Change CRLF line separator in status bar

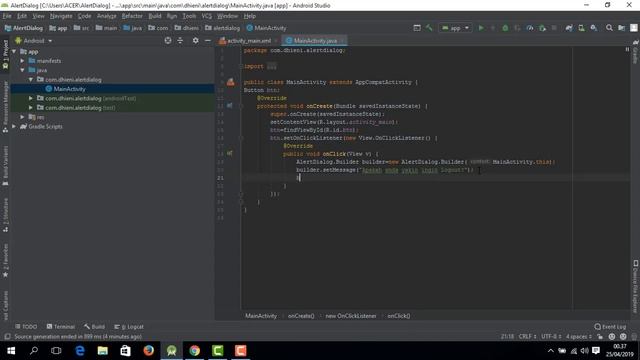click(x=527, y=337)
